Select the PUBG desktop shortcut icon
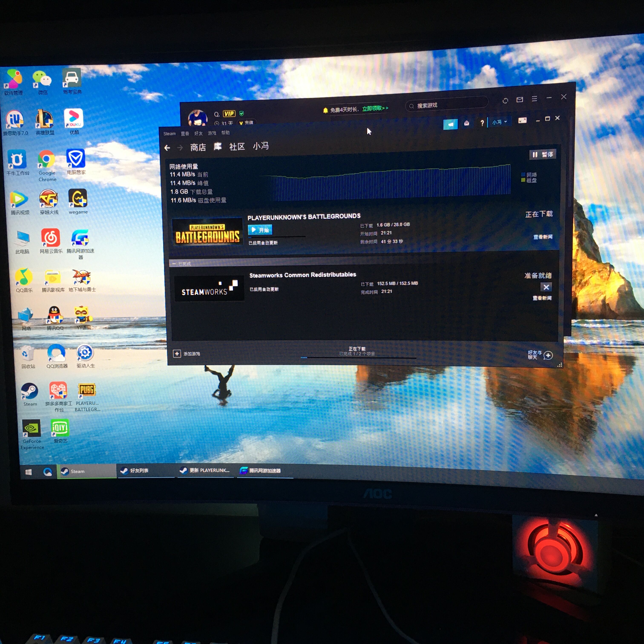Viewport: 644px width, 644px height. point(87,390)
